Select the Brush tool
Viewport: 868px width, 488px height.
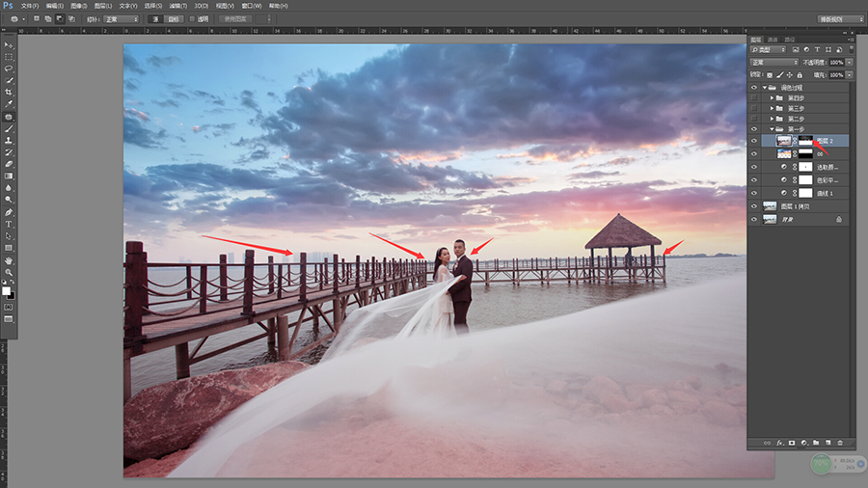click(x=9, y=128)
